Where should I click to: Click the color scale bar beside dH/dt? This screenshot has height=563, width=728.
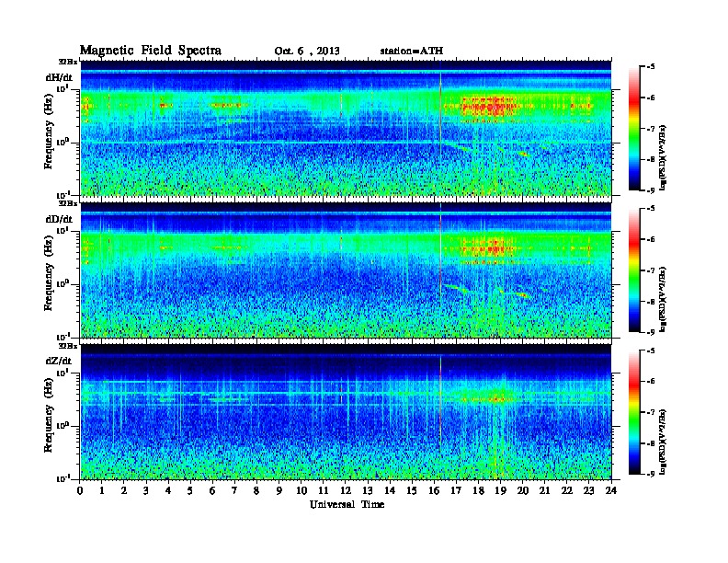634,128
